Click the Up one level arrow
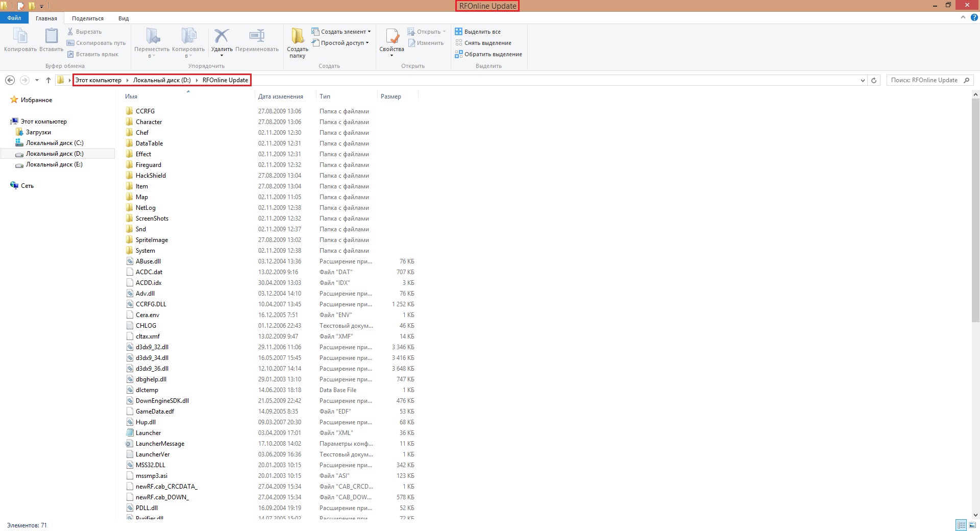The image size is (980, 531). pos(48,80)
